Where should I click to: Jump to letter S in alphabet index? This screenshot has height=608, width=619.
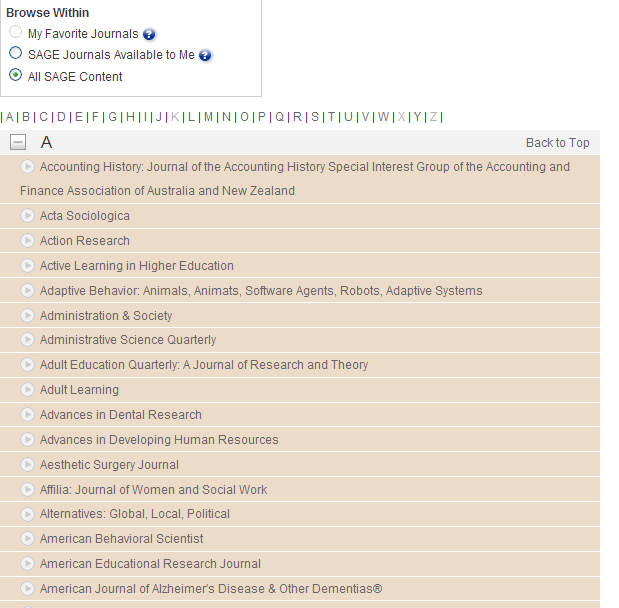tap(315, 117)
